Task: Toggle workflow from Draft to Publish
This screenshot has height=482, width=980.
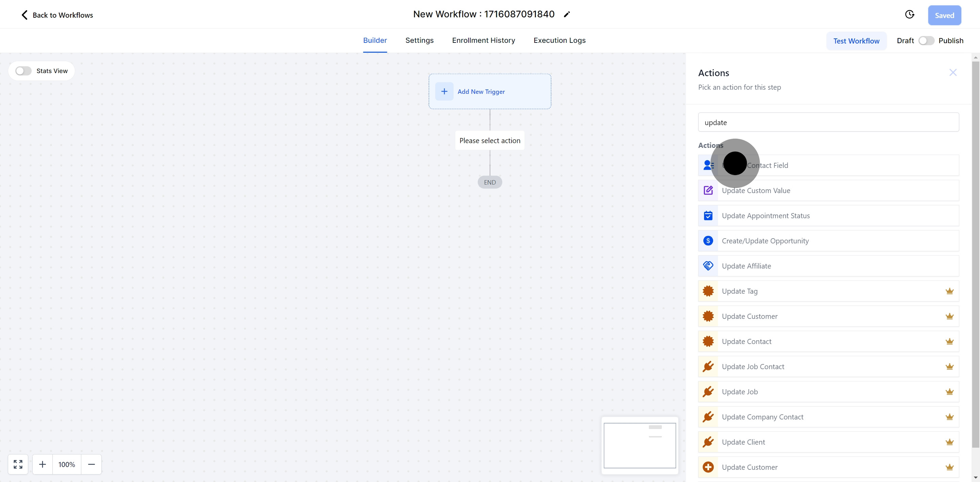Action: point(926,41)
